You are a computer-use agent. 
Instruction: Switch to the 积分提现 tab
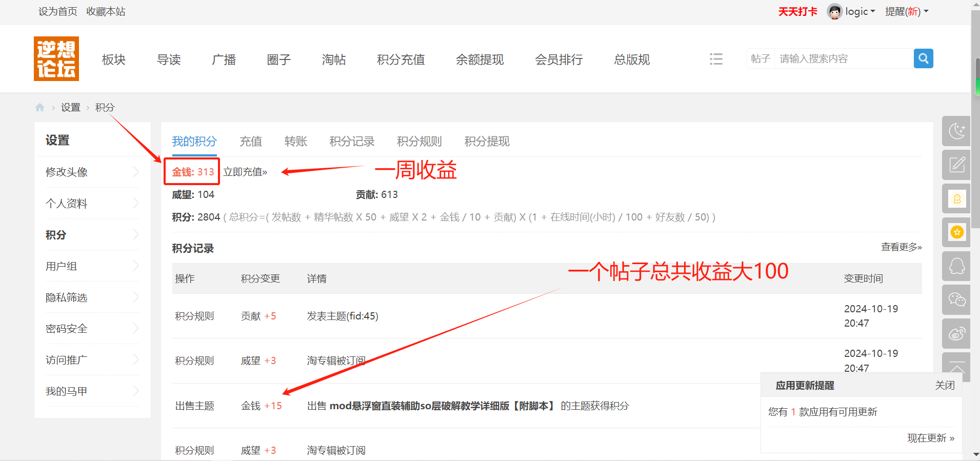click(487, 141)
